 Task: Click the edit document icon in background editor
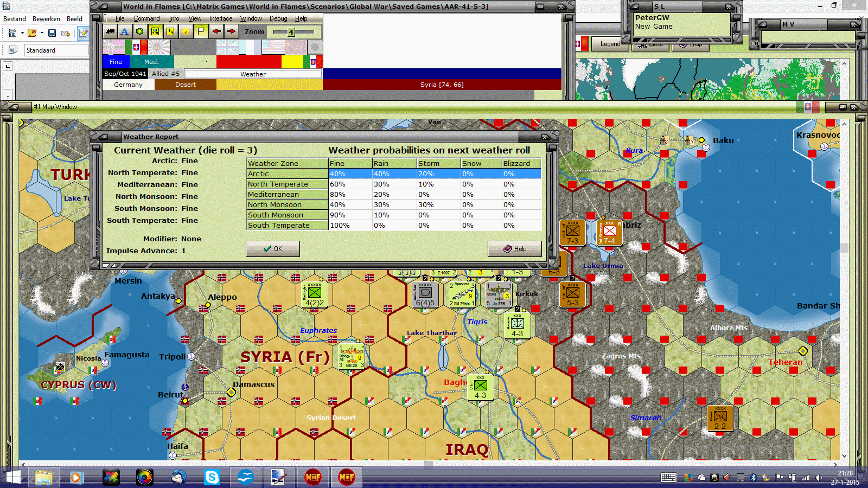83,33
